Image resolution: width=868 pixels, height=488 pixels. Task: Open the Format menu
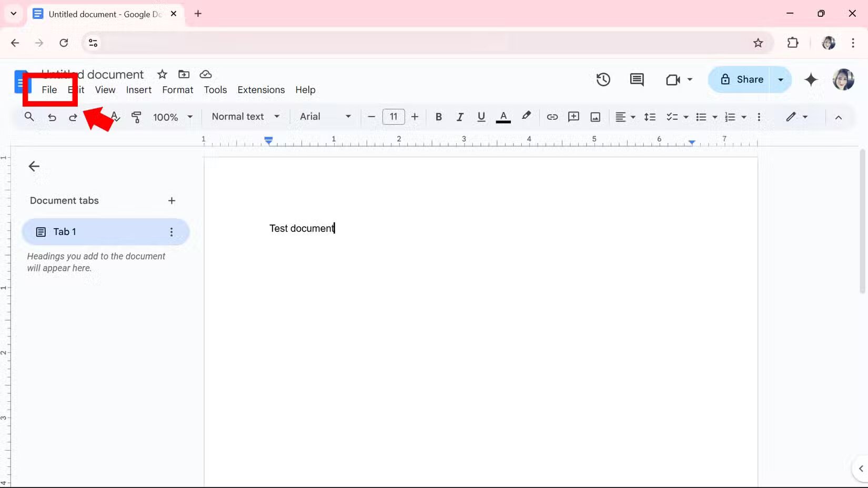[177, 90]
